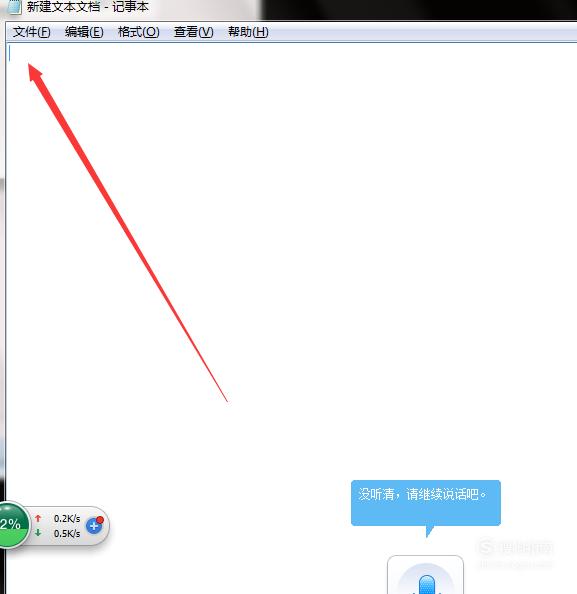The height and width of the screenshot is (594, 577).
Task: Click the blue microphone voice input button
Action: click(425, 576)
